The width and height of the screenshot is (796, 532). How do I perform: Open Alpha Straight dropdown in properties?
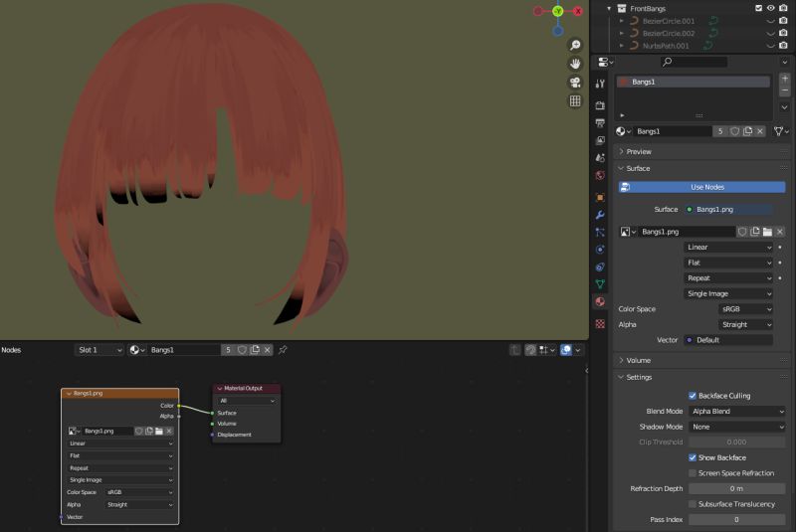coord(745,324)
